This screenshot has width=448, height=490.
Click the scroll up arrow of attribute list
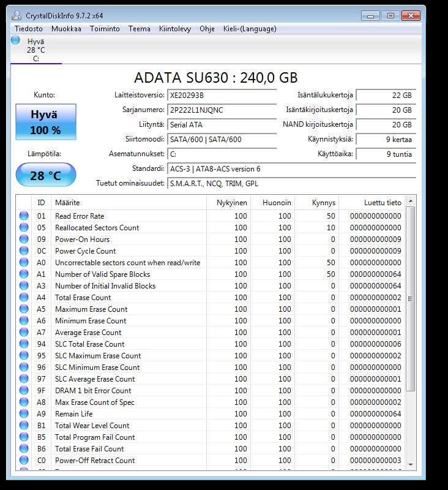click(x=411, y=202)
